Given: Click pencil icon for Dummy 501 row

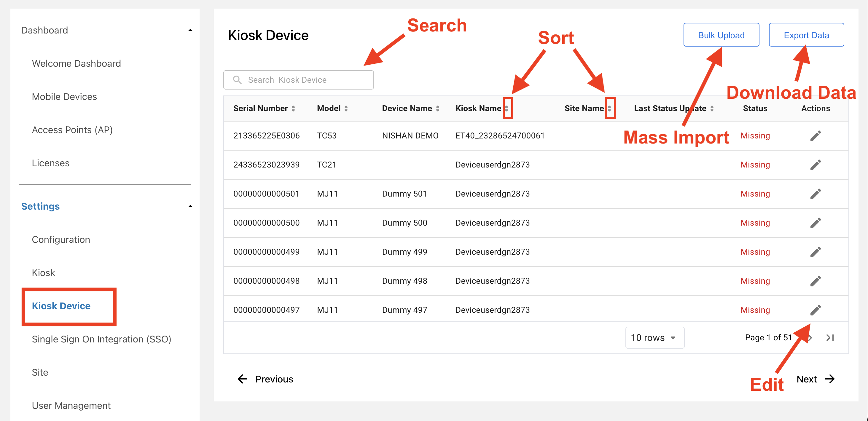Looking at the screenshot, I should (x=815, y=194).
